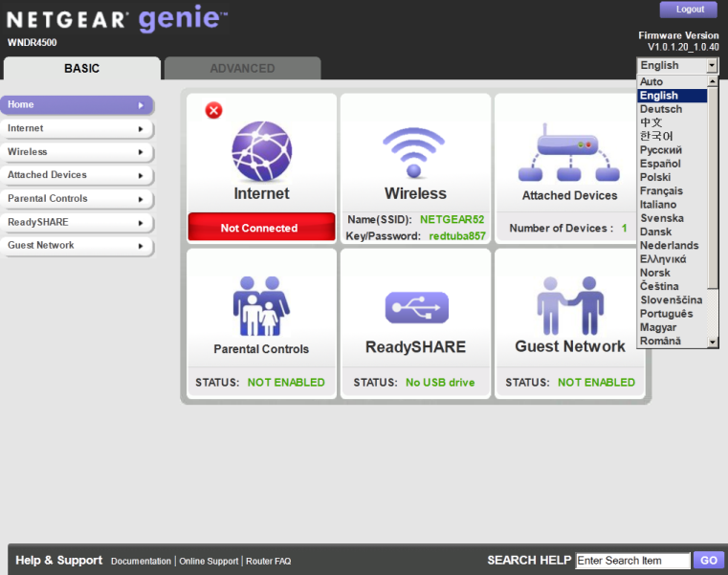Open the Internet globe icon tile
The height and width of the screenshot is (575, 728).
[x=262, y=151]
